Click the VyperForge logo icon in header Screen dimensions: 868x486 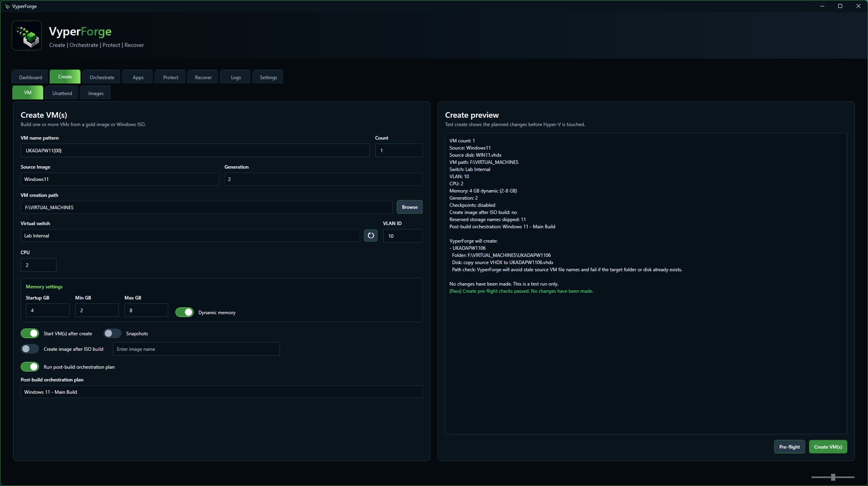27,35
